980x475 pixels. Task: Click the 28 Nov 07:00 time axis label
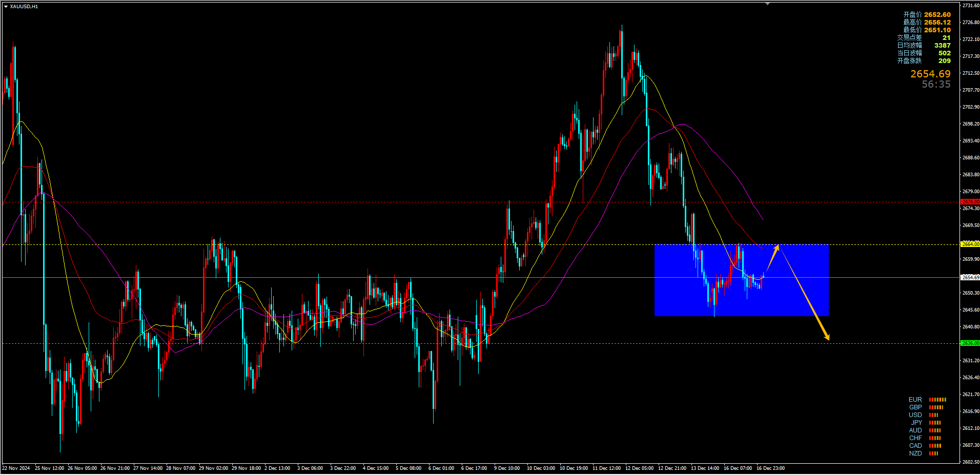coord(180,468)
